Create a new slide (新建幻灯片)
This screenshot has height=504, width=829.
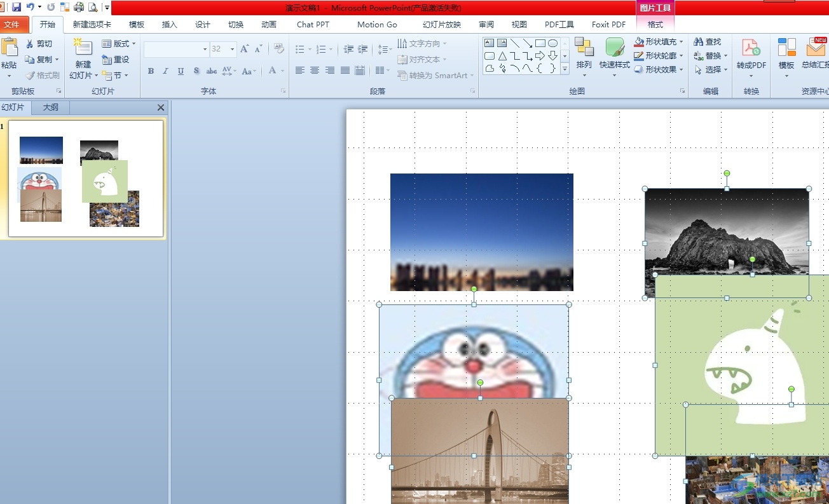click(83, 58)
